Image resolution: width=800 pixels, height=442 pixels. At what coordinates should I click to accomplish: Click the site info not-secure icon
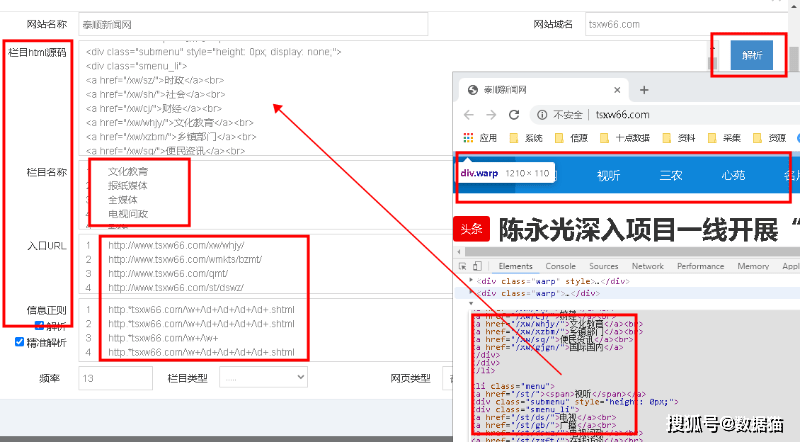pos(542,115)
